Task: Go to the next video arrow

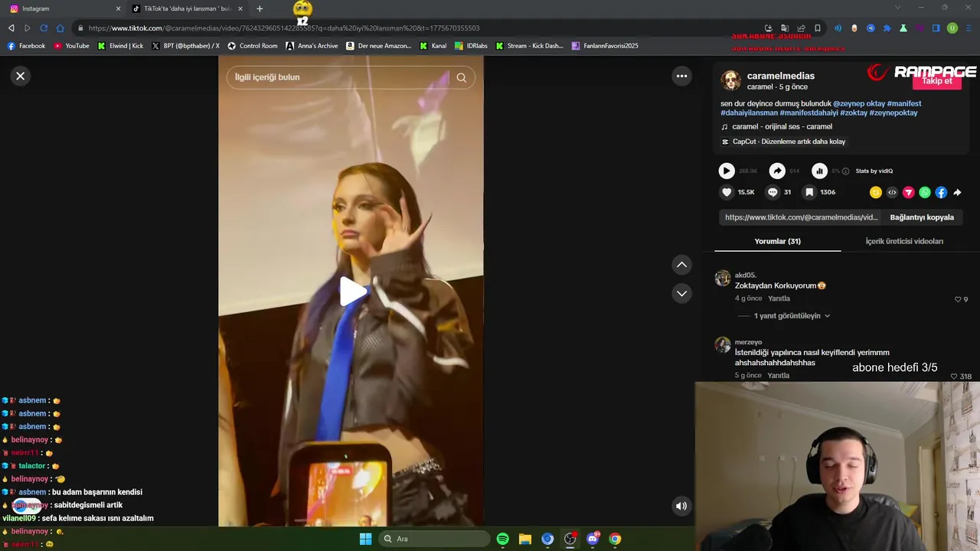Action: pyautogui.click(x=681, y=293)
